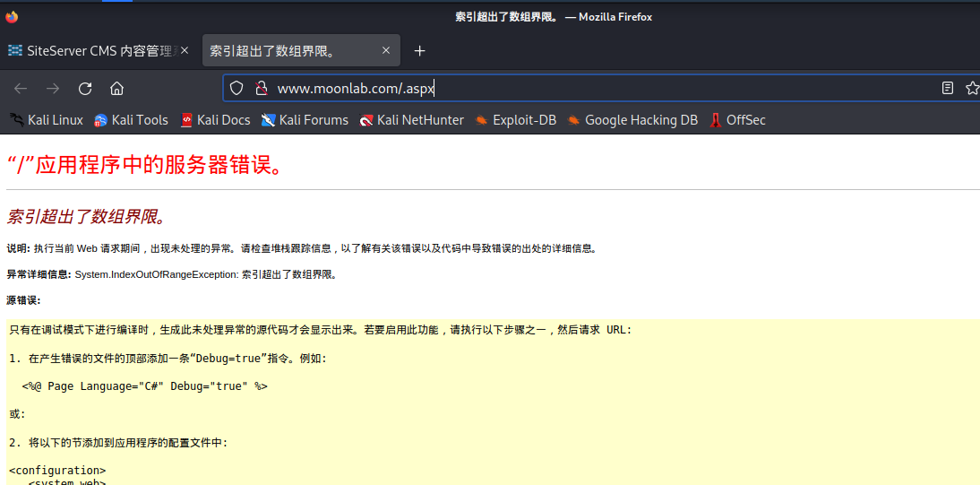Bookmark this page with star icon
This screenshot has height=485, width=980.
(972, 88)
